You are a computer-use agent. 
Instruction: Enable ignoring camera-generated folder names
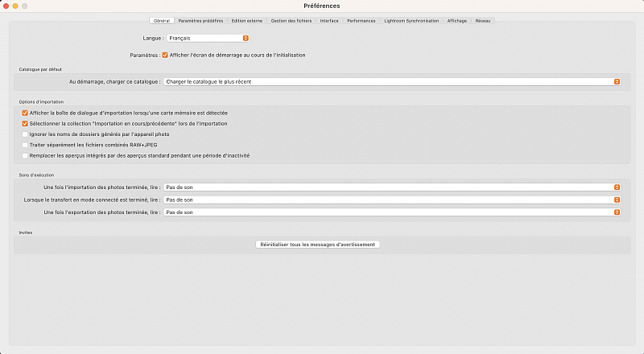pos(25,134)
